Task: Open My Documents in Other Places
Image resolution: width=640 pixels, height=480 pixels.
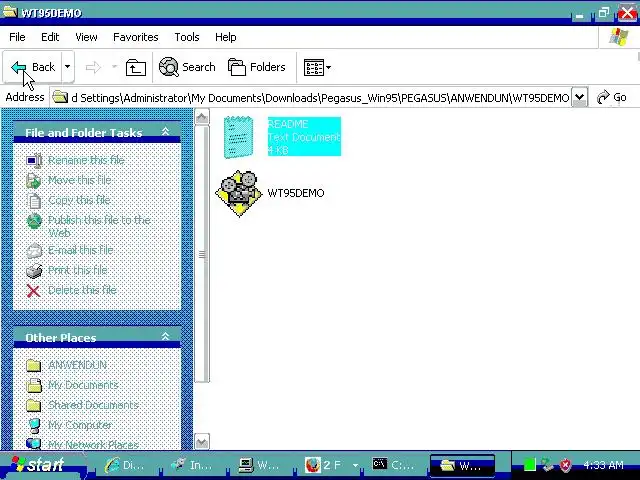Action: [83, 385]
